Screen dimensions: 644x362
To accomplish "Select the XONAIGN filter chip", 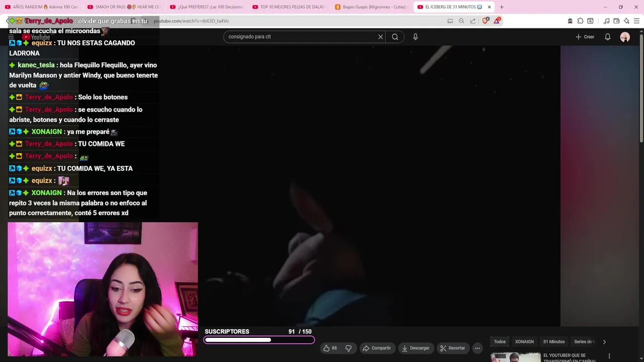I will click(x=524, y=342).
